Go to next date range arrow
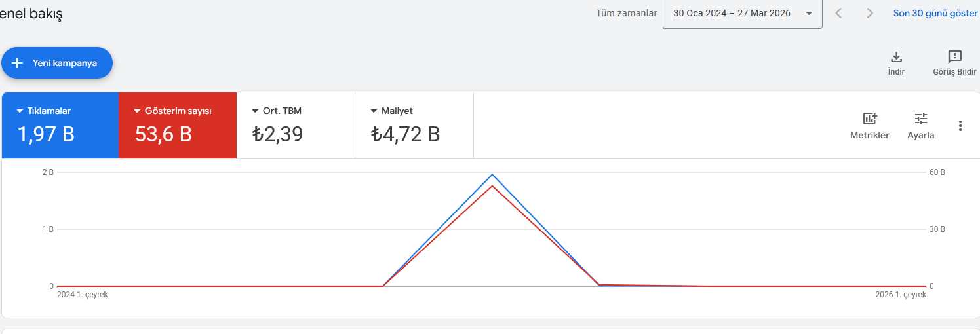 (870, 13)
